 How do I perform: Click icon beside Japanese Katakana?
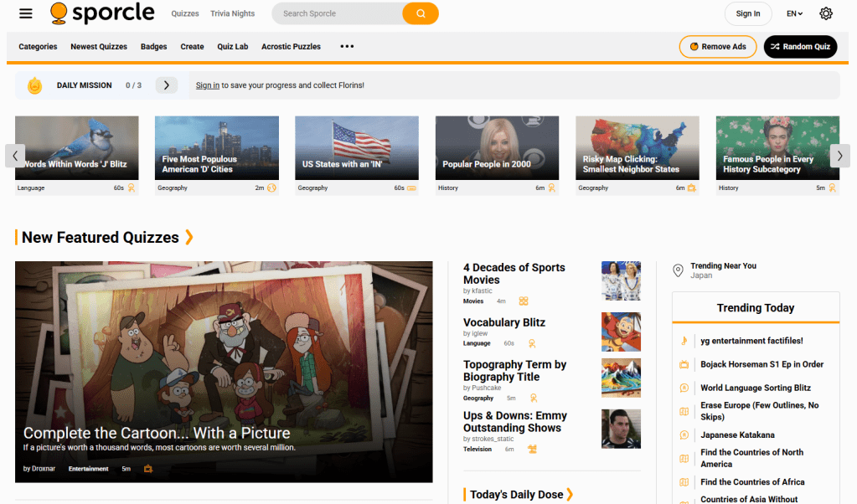tap(684, 435)
